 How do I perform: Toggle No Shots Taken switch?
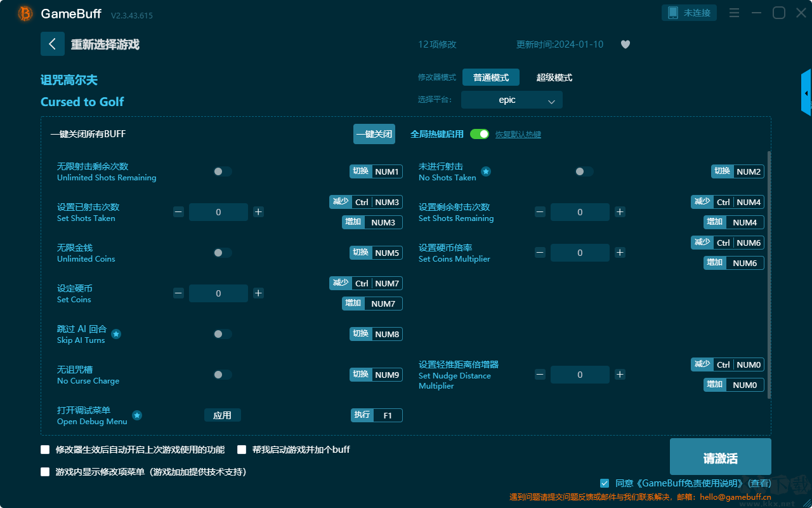(x=584, y=171)
